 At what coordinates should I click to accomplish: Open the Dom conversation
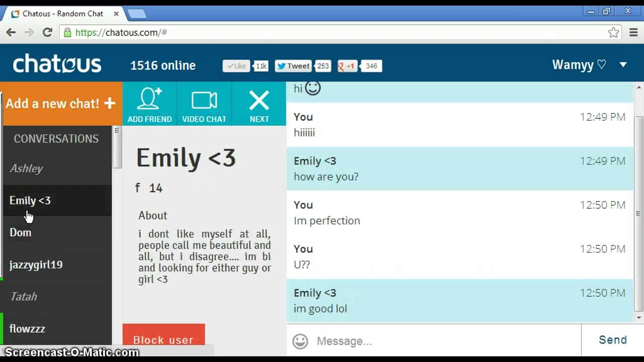(57, 233)
